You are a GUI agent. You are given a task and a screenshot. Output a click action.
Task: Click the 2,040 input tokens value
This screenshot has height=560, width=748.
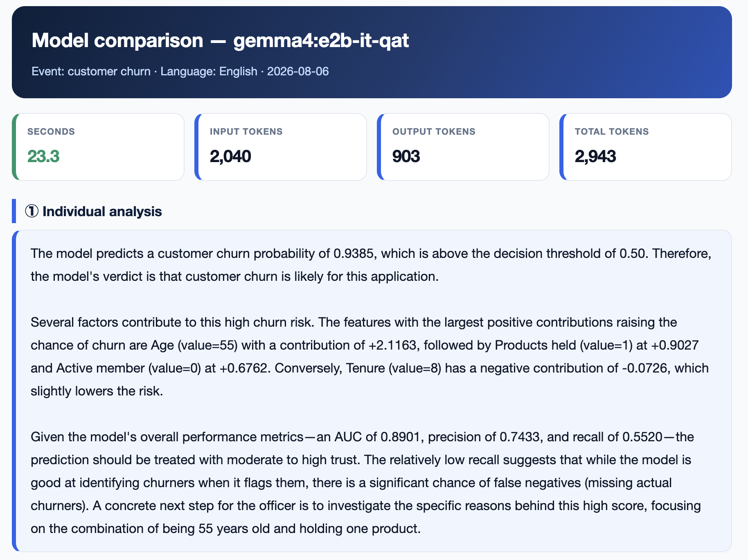click(230, 156)
